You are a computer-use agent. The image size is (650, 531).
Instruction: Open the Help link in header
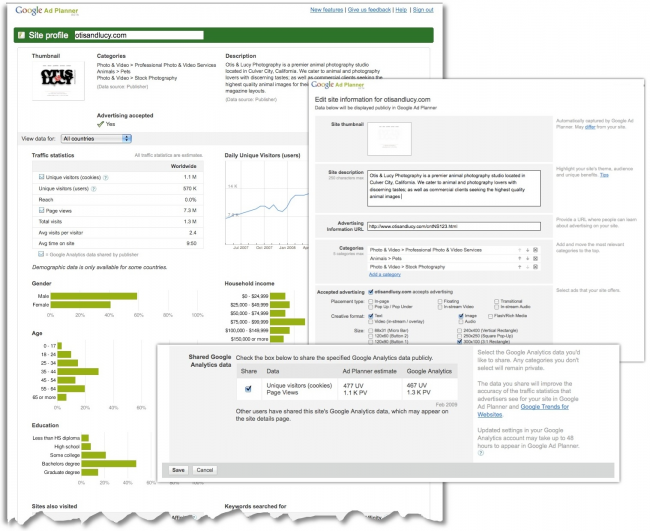[x=401, y=10]
